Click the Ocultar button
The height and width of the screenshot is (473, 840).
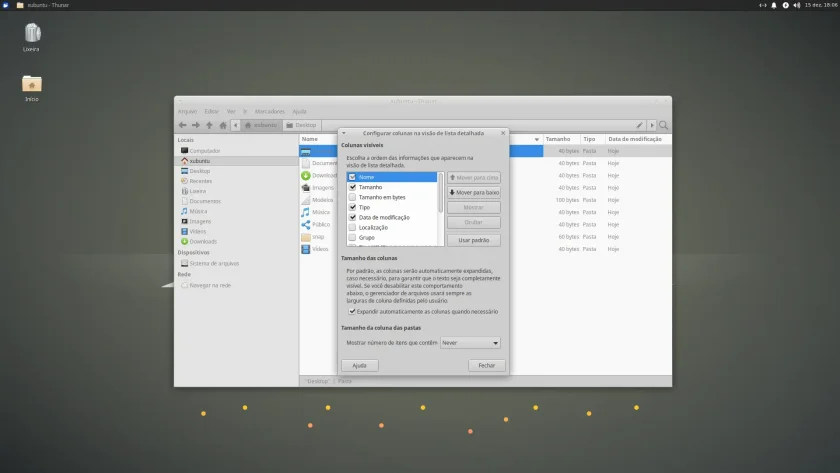[474, 223]
